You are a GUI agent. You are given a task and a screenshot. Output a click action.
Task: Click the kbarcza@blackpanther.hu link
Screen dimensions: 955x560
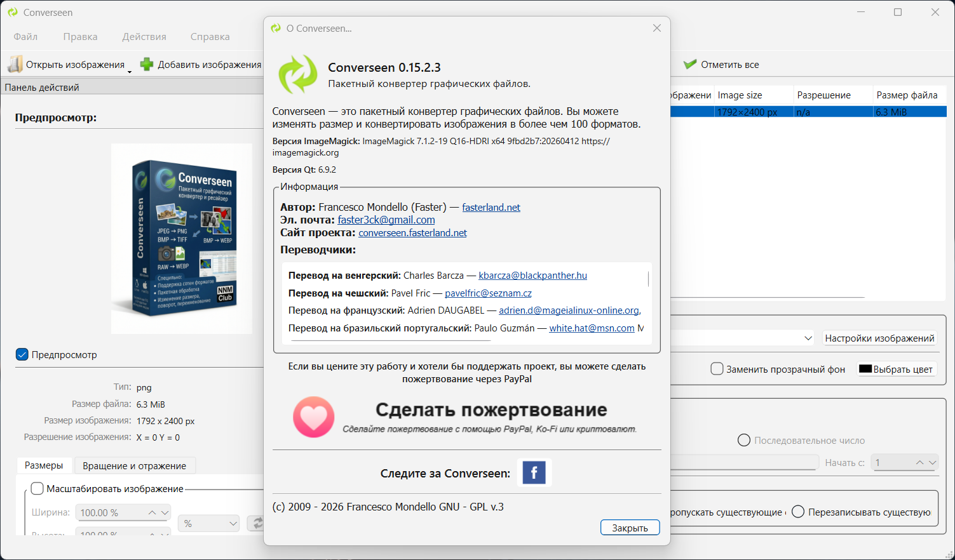(x=532, y=276)
